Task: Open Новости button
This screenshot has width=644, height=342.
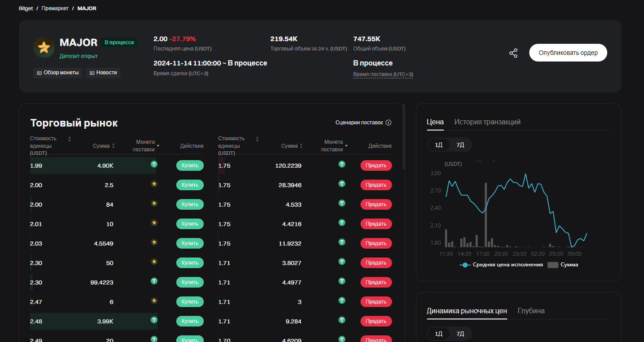Action: point(103,73)
